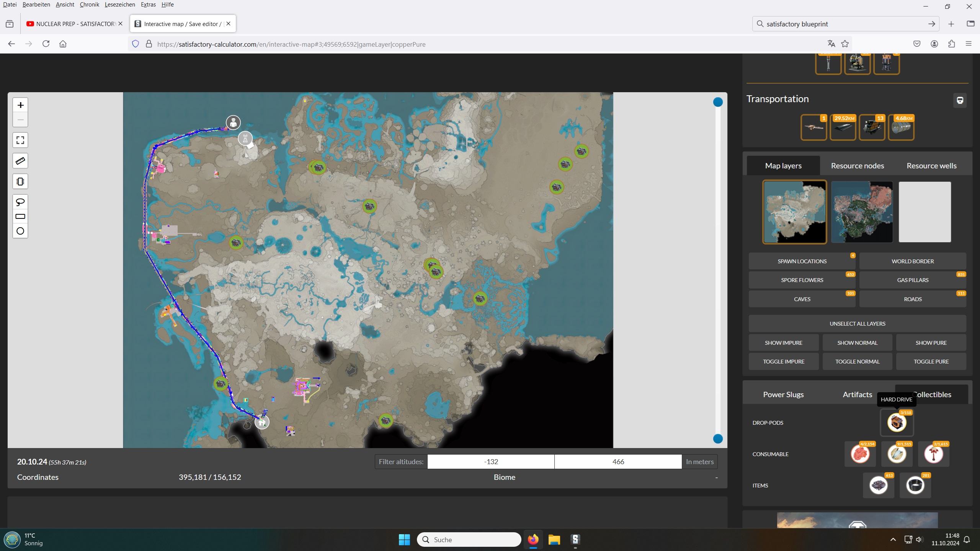Click the HUB home marker on map

point(262,422)
